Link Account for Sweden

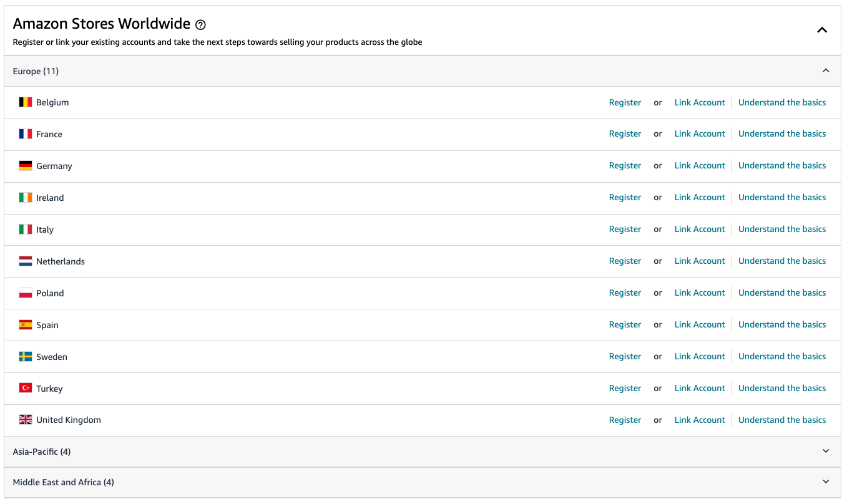tap(700, 356)
